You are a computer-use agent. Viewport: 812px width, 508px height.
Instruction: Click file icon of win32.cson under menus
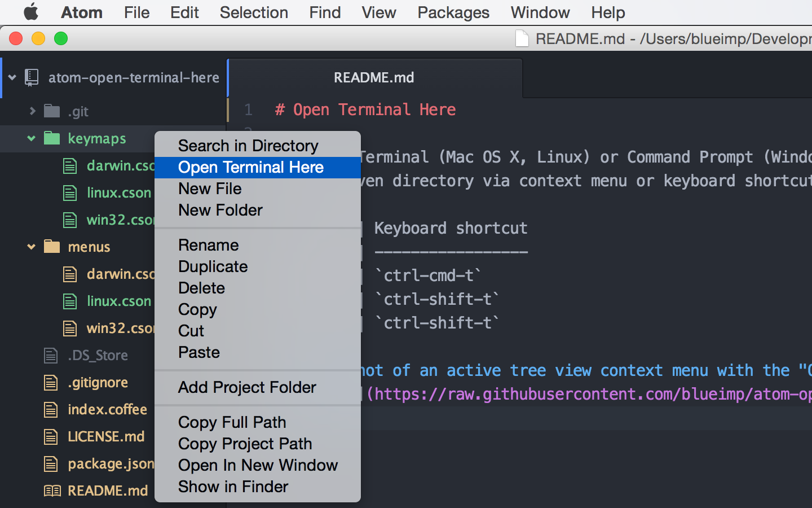[x=70, y=328]
